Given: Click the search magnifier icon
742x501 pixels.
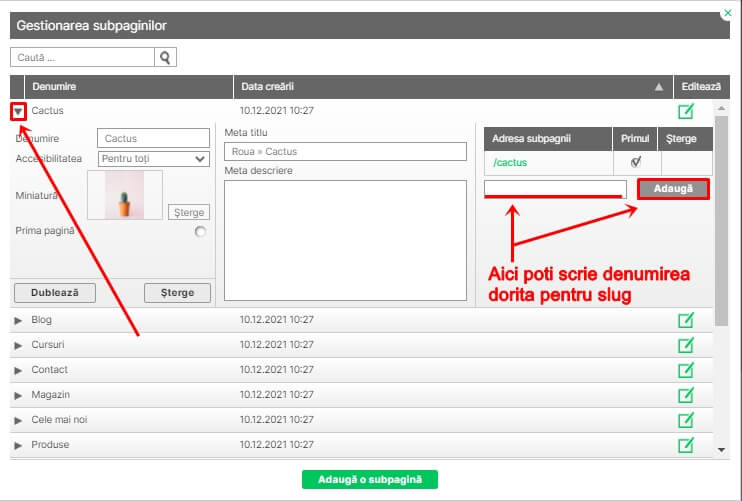Looking at the screenshot, I should [166, 58].
